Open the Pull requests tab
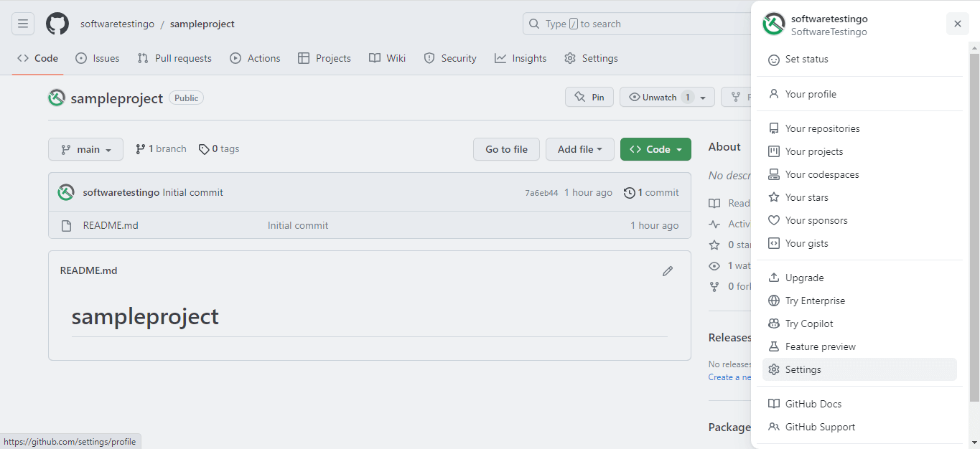Viewport: 980px width, 449px height. click(174, 58)
